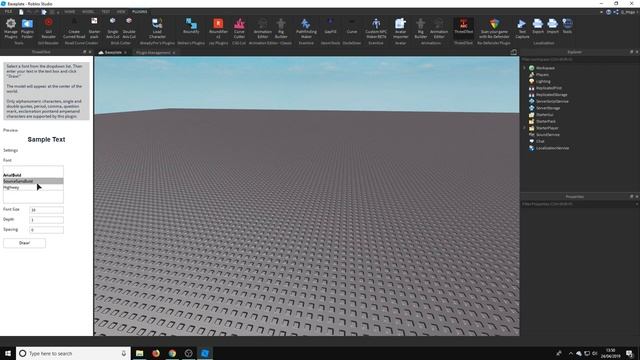Click the Font Size input field
Screen dimensions: 640x360
(x=46, y=210)
